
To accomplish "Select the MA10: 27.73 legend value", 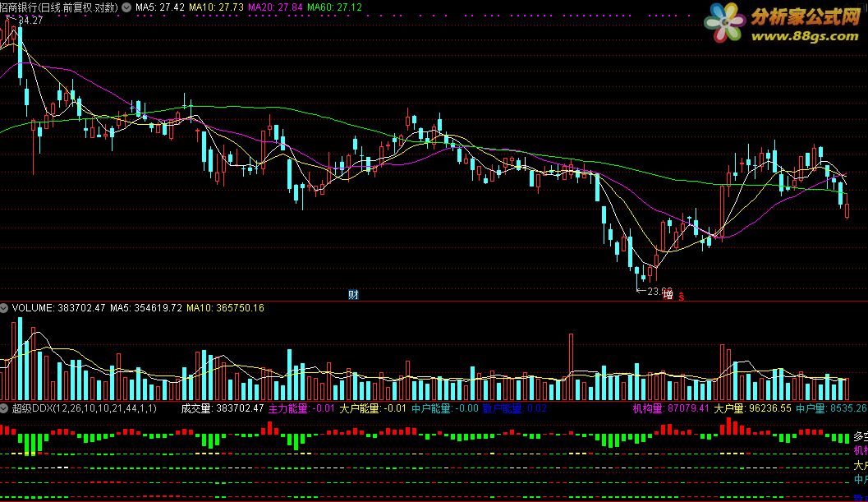I will [x=217, y=7].
